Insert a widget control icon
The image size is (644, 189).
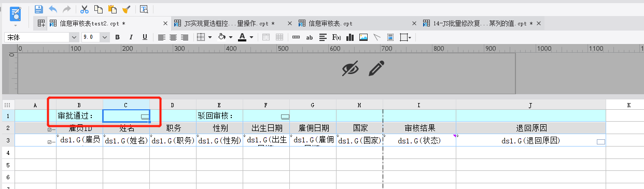point(296,37)
